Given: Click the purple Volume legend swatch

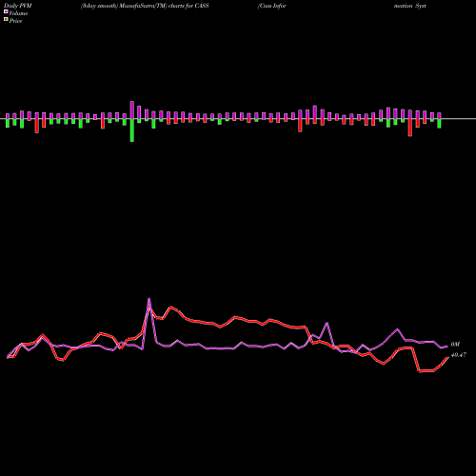Looking at the screenshot, I should (x=6, y=11).
